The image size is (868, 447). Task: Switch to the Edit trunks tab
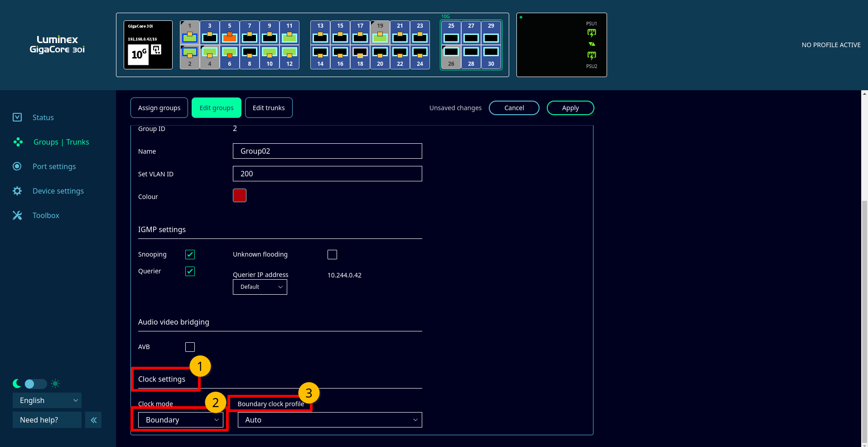[269, 108]
